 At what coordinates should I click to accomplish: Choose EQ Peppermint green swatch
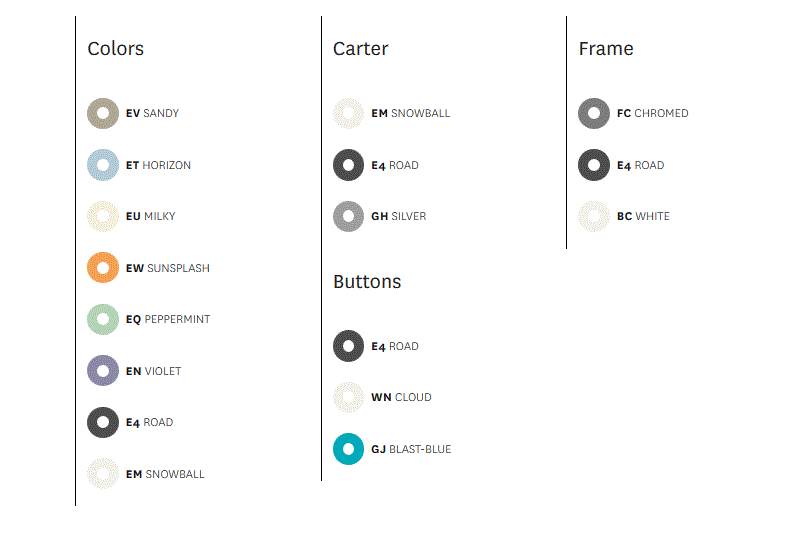coord(103,319)
